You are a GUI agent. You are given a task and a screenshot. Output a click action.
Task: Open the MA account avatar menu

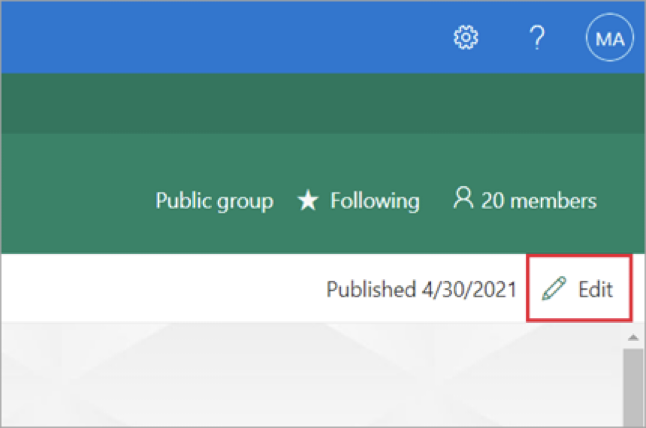pyautogui.click(x=609, y=38)
